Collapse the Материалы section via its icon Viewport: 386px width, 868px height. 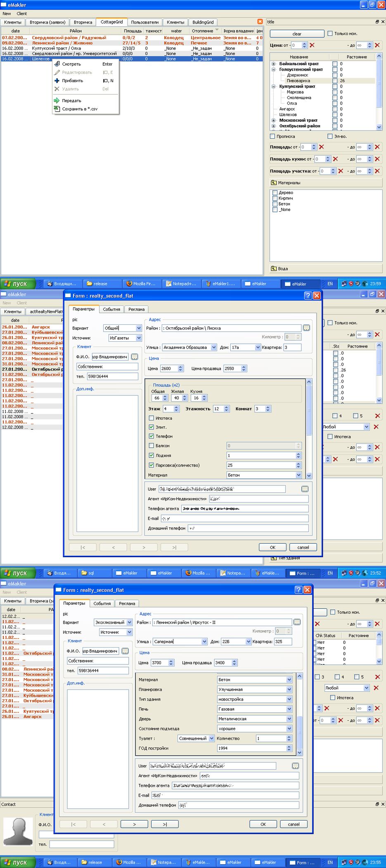273,182
